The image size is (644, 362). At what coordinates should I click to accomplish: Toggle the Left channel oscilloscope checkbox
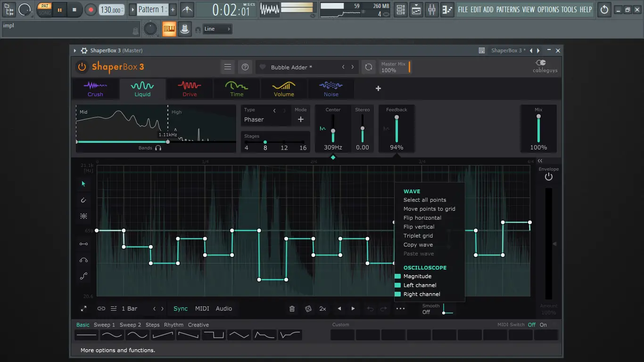pos(397,285)
